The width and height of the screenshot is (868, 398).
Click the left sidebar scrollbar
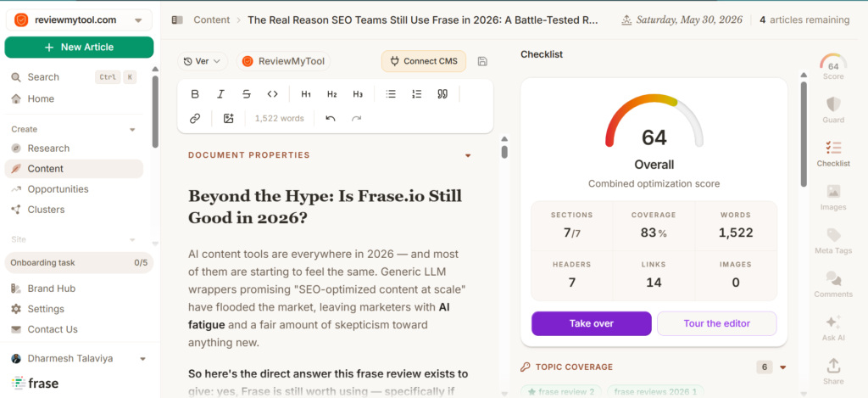(156, 112)
